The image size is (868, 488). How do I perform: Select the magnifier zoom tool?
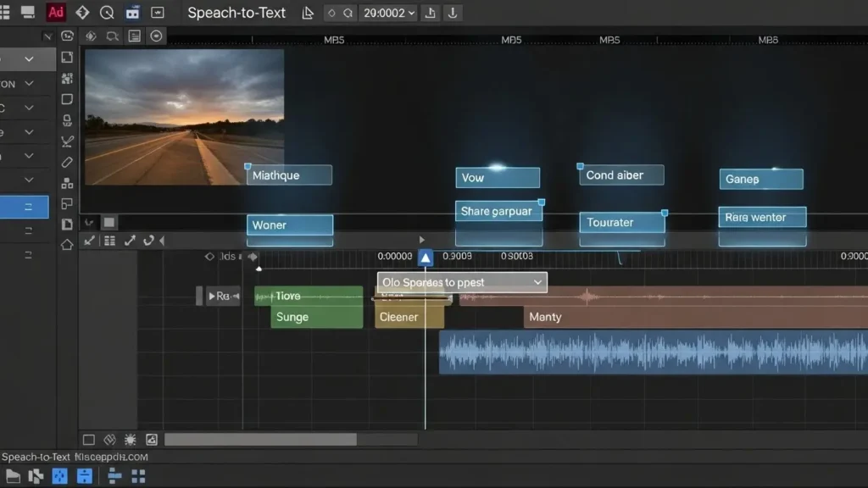[108, 12]
